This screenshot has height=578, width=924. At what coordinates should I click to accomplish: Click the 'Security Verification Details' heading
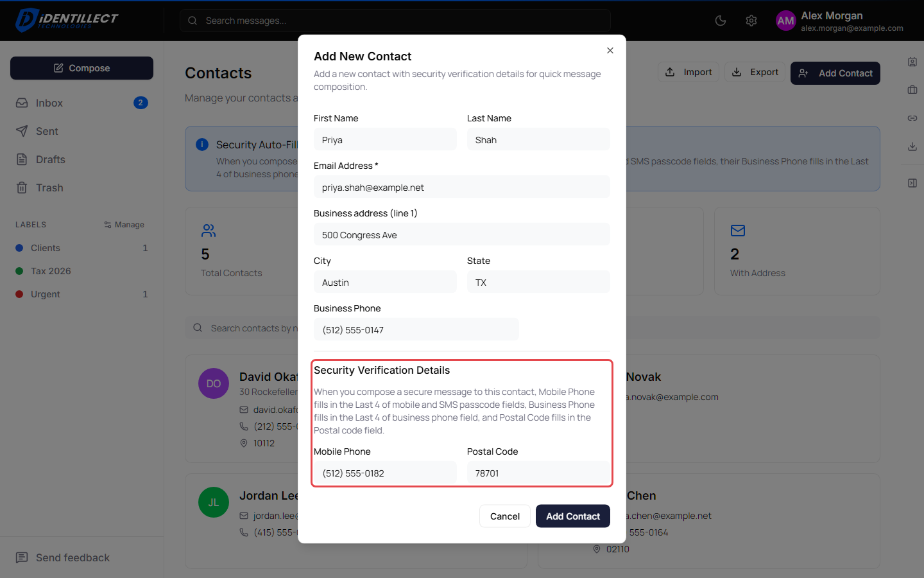pos(382,370)
